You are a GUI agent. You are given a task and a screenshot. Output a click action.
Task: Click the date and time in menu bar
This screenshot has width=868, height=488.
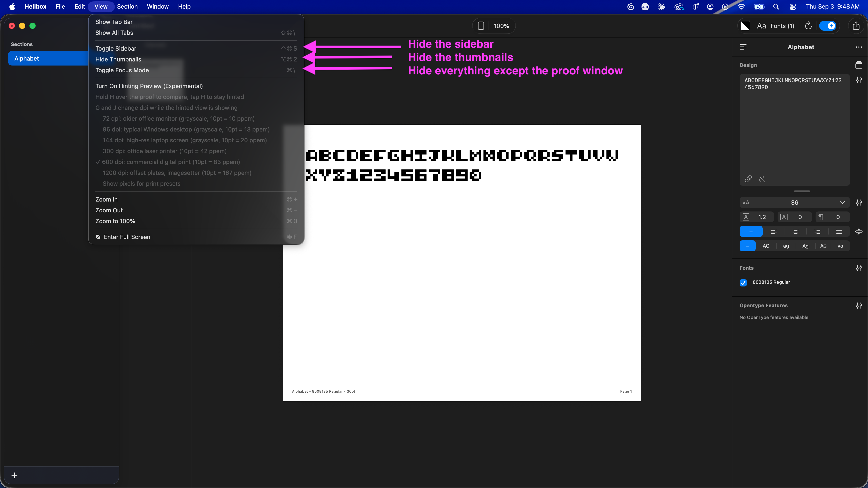tap(833, 6)
